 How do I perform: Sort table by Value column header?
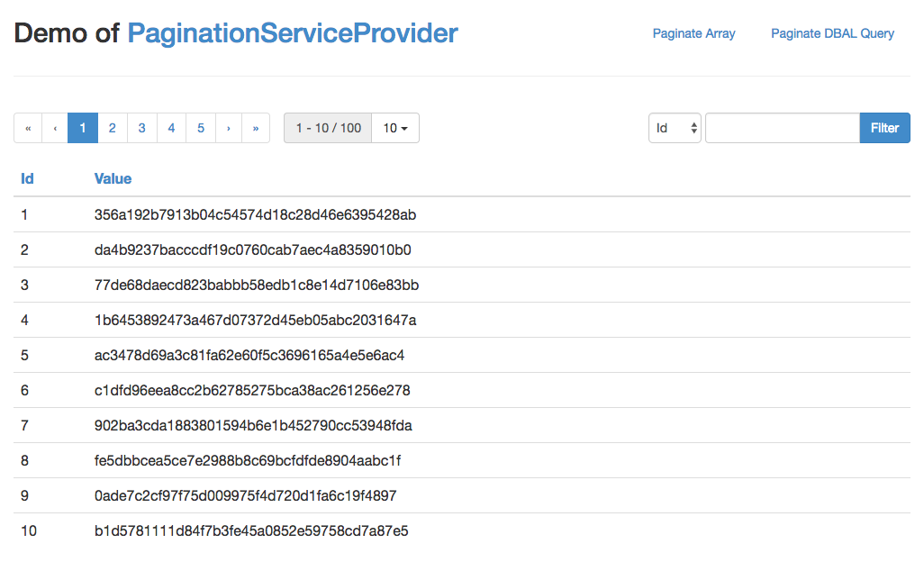113,178
